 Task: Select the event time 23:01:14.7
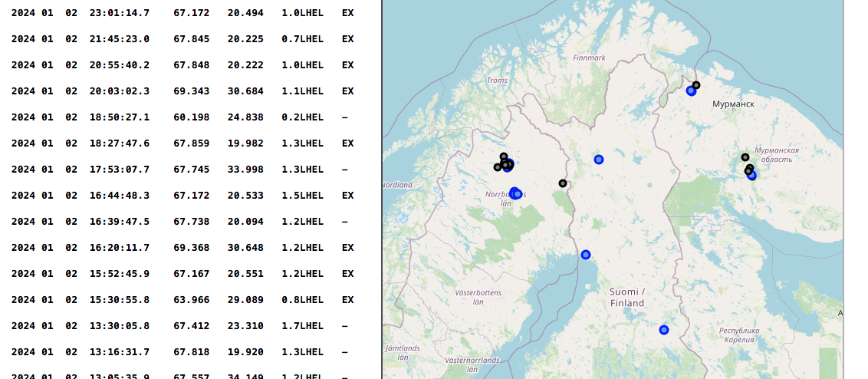119,13
